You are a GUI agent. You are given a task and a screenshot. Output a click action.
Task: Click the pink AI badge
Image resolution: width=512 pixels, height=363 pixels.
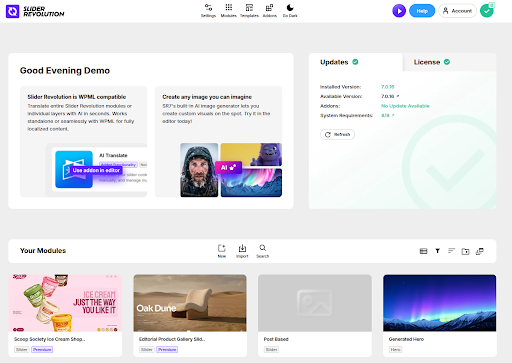tap(228, 167)
